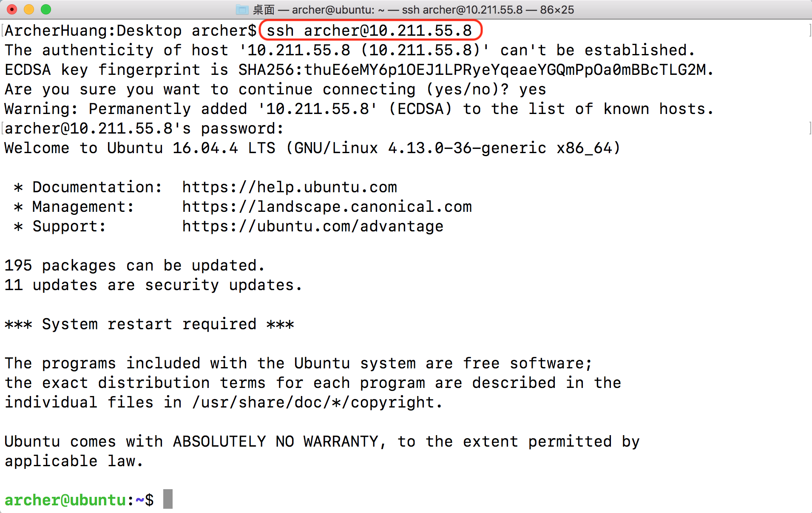Viewport: 812px width, 513px height.
Task: Click the circled ssh archer@10.211.55.8 command
Action: pyautogui.click(x=369, y=31)
